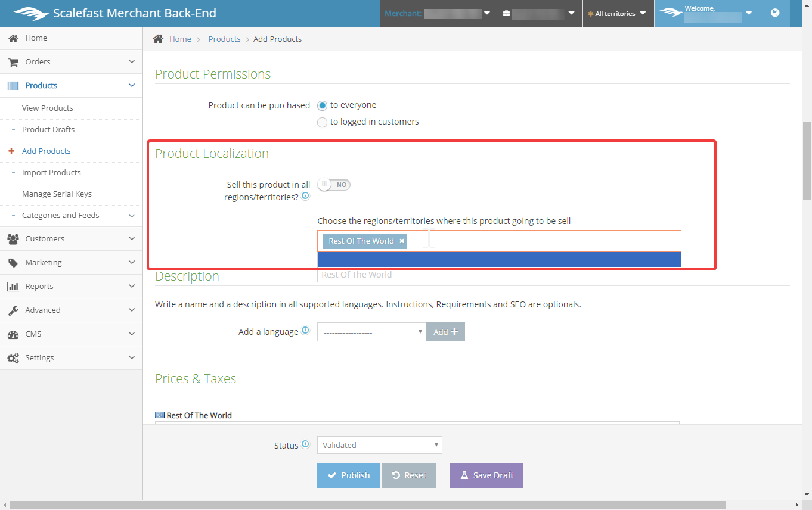The image size is (812, 510).
Task: Click the info icon next to Status
Action: pos(305,444)
